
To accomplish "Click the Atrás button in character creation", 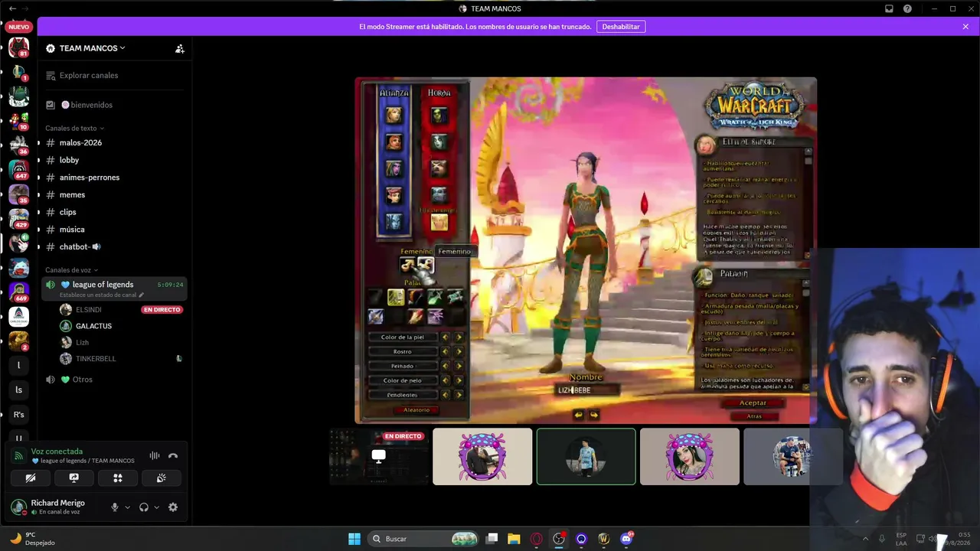I will 754,416.
